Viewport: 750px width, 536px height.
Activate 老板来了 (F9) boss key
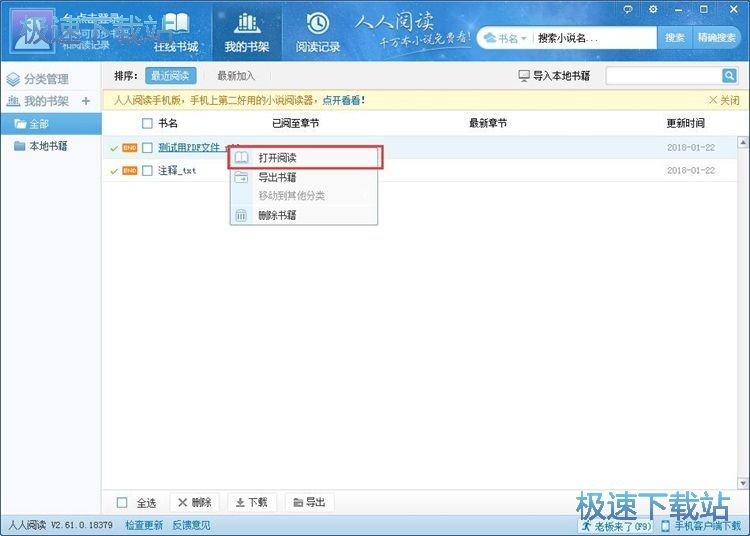(617, 526)
